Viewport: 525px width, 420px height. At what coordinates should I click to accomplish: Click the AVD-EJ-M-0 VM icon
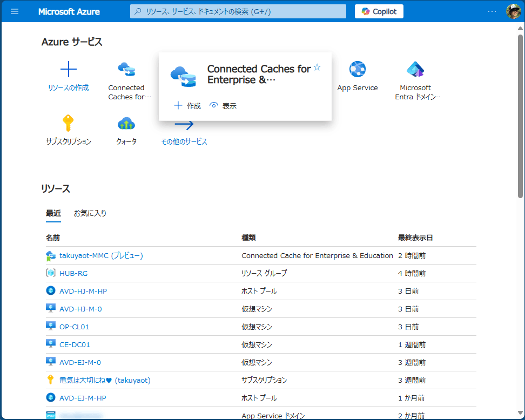click(51, 362)
